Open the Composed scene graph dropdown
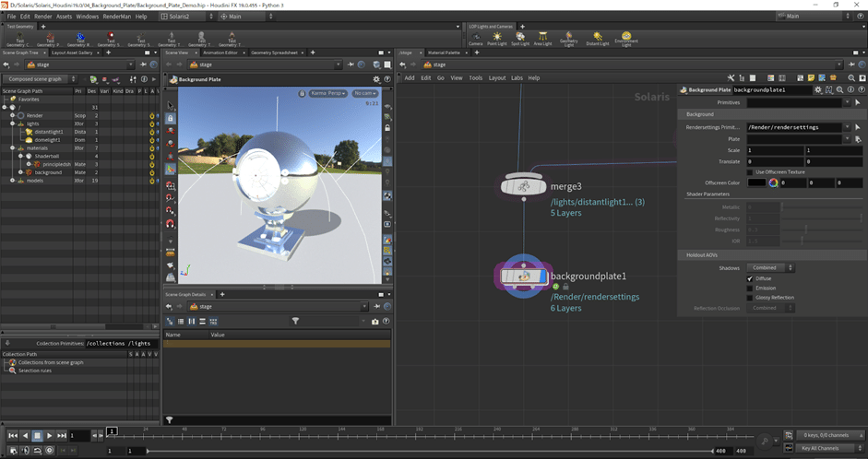868x459 pixels. pos(39,79)
